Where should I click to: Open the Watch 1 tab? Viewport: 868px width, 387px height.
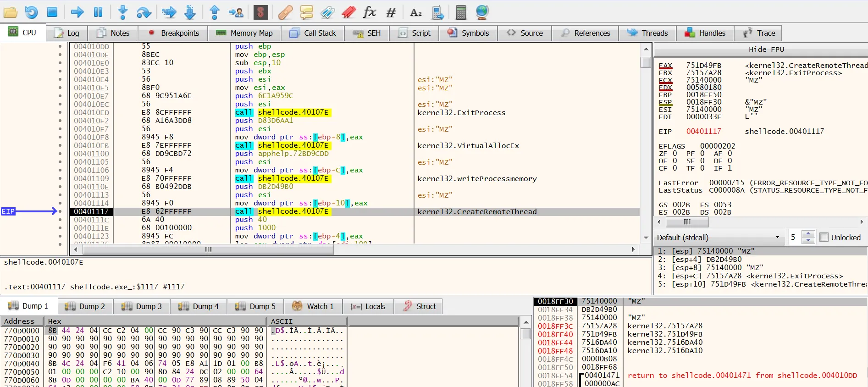tap(313, 306)
